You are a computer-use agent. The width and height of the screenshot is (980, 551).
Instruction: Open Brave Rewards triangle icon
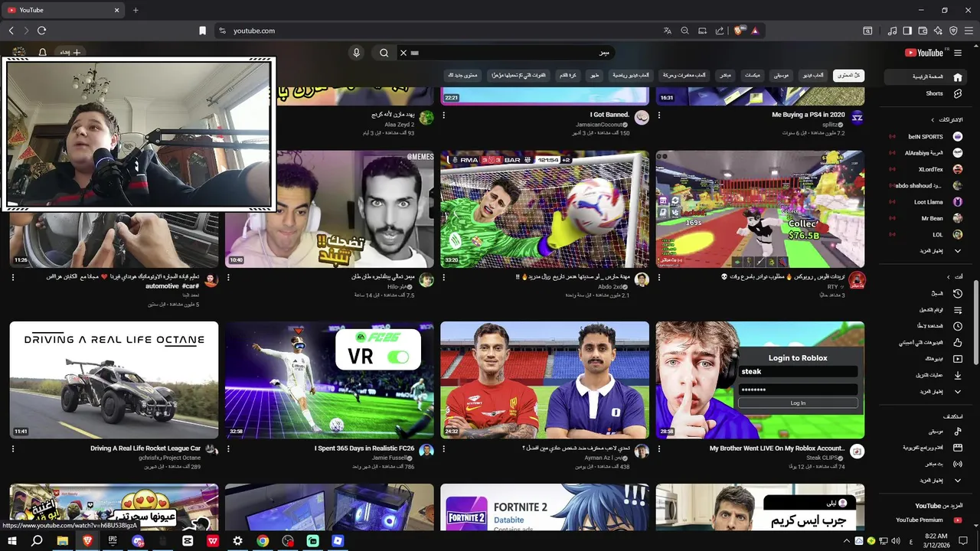tap(755, 31)
